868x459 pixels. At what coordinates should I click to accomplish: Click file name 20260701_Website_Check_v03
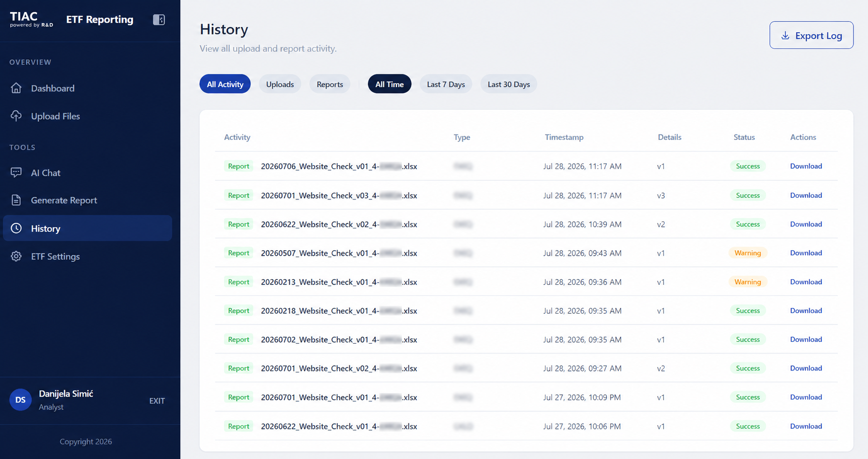click(x=339, y=195)
